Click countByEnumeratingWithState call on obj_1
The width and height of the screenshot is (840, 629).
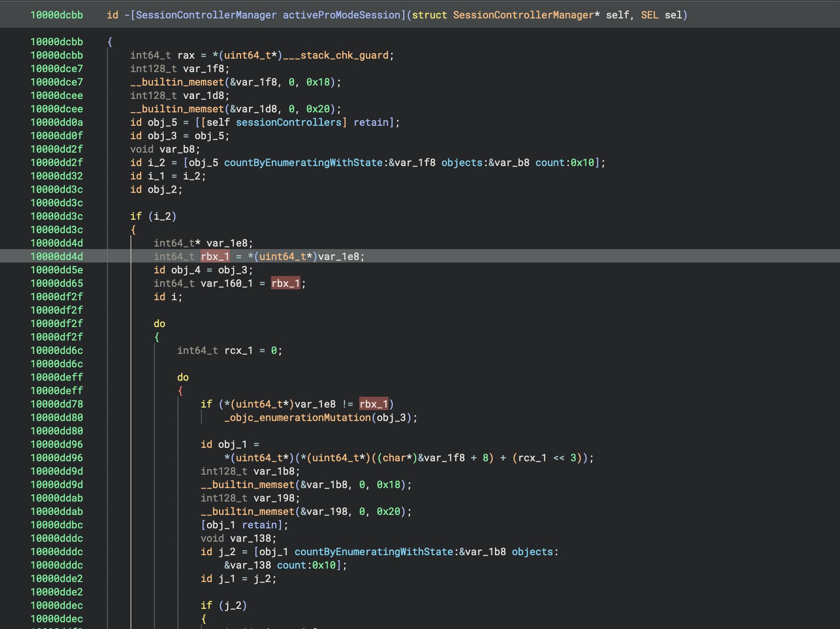point(374,552)
